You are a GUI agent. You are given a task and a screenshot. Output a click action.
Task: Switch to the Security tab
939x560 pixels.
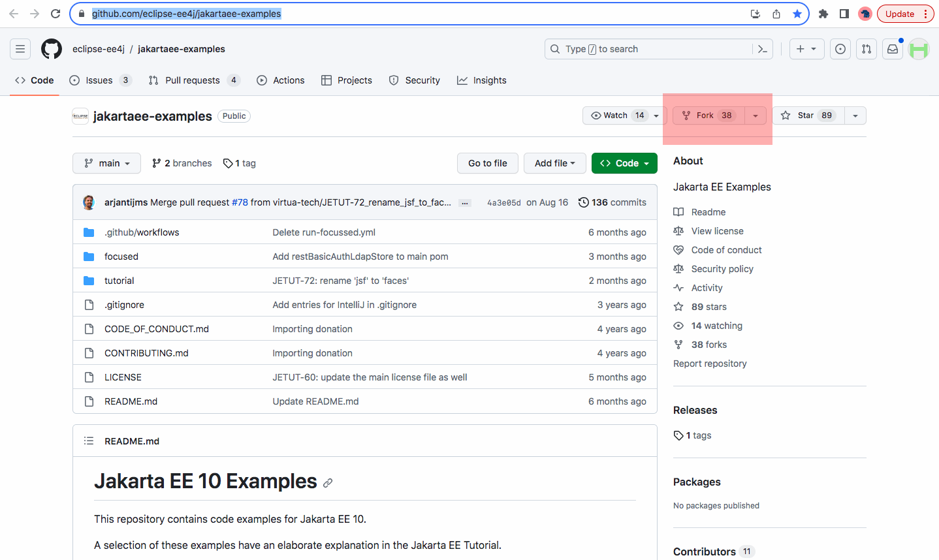point(415,80)
